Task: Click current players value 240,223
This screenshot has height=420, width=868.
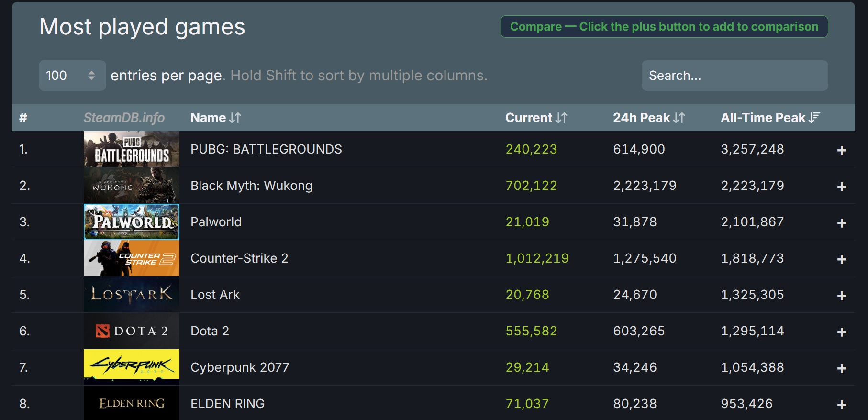Action: point(531,149)
